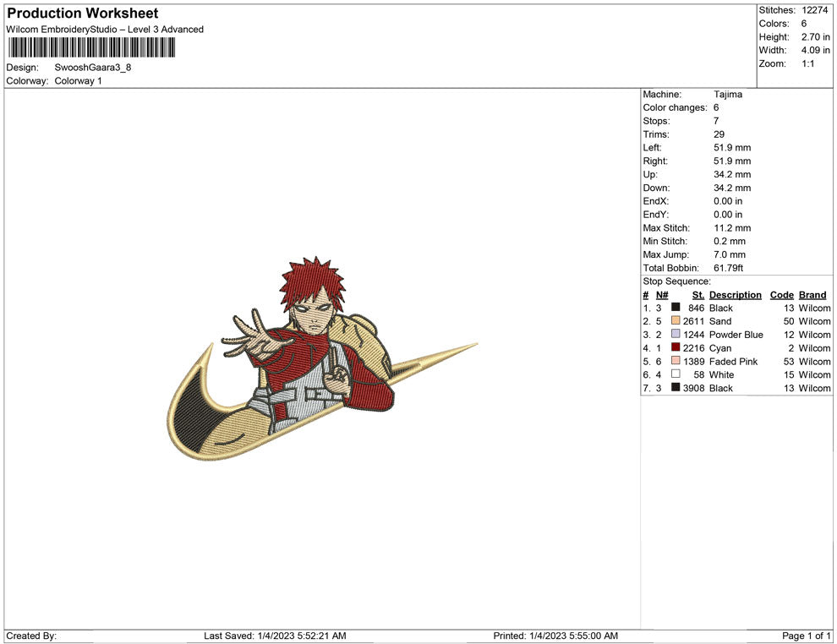Click the Faded Pink color swatch

click(x=676, y=361)
